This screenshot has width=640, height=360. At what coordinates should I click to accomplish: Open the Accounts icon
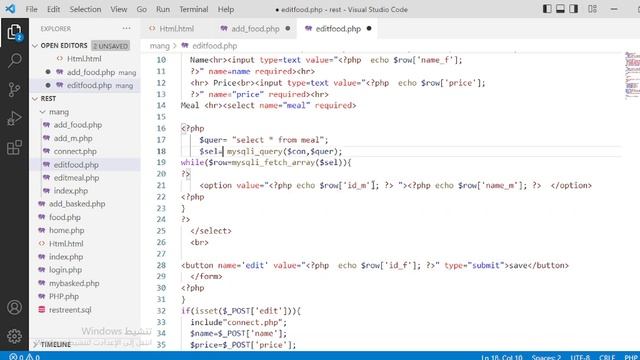pyautogui.click(x=14, y=307)
